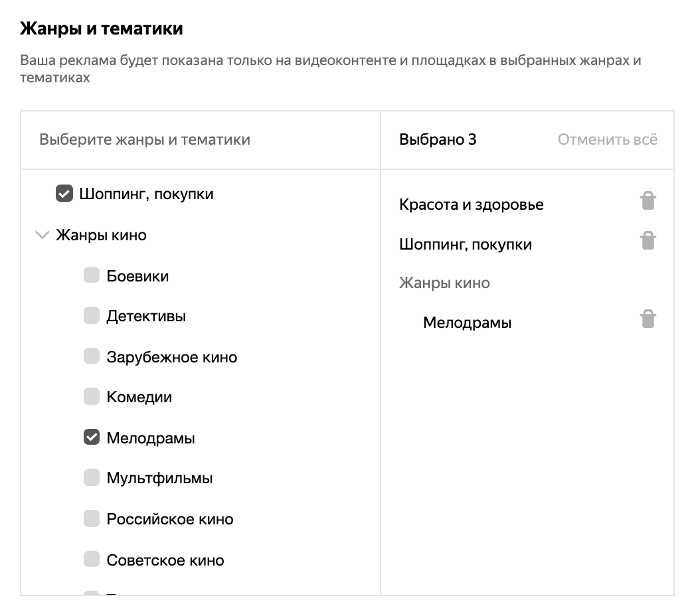Click Красота и здоровье in selected list
The height and width of the screenshot is (616, 696).
click(x=471, y=204)
